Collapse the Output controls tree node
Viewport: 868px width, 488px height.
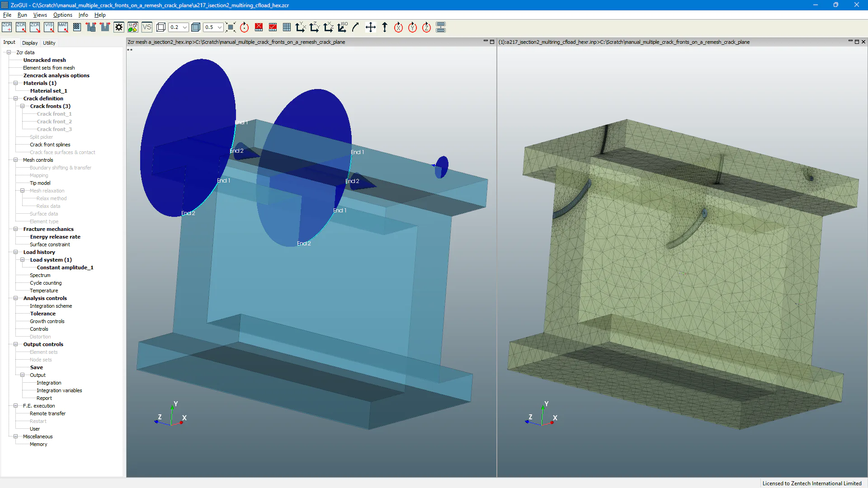point(15,344)
